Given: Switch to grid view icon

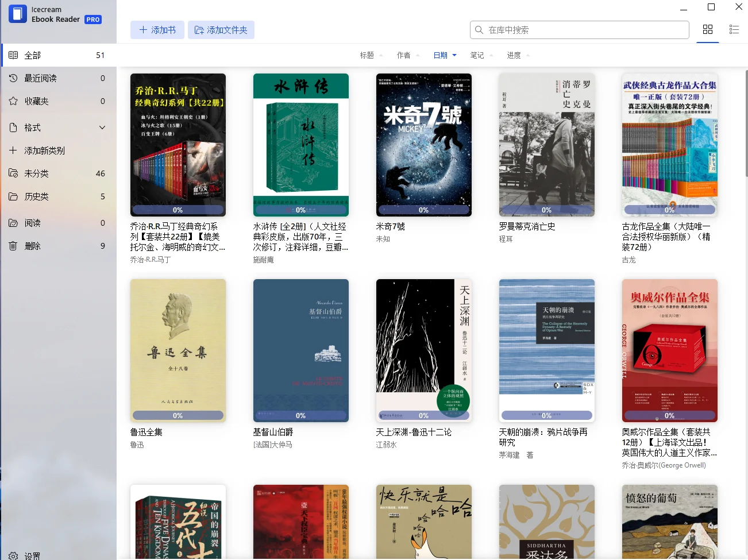Looking at the screenshot, I should pyautogui.click(x=708, y=29).
